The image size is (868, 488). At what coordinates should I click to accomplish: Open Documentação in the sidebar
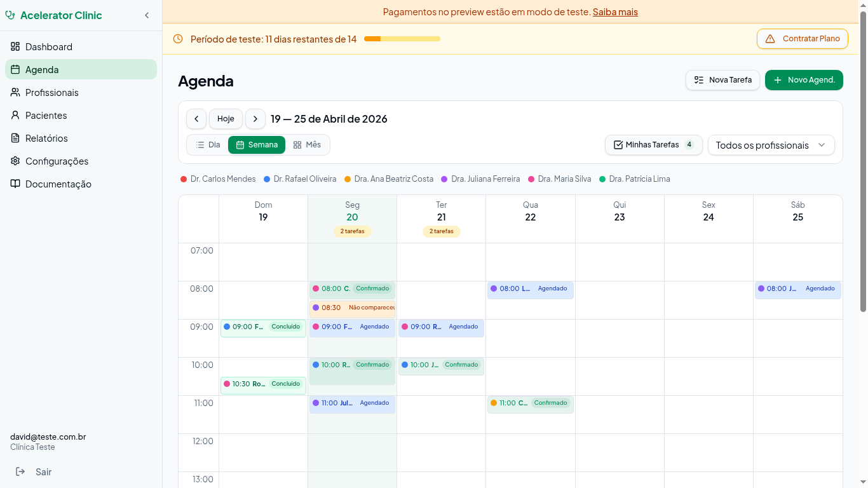81,184
